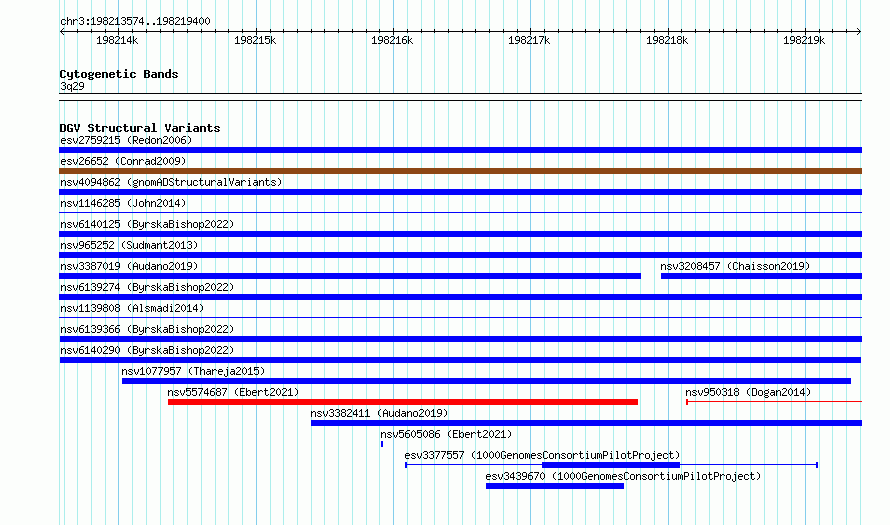Click the esv2759215 (Redon2006) variant bar
The height and width of the screenshot is (525, 890).
460,150
